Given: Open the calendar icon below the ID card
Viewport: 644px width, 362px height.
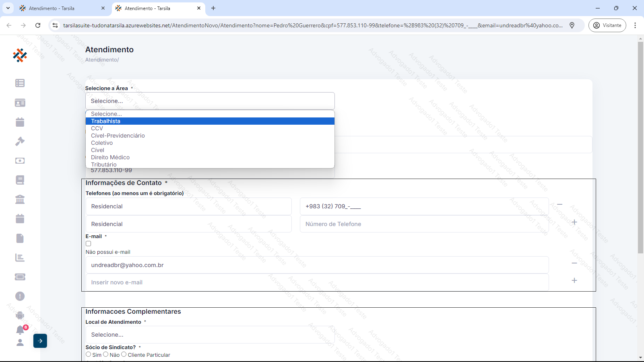Looking at the screenshot, I should [x=20, y=122].
